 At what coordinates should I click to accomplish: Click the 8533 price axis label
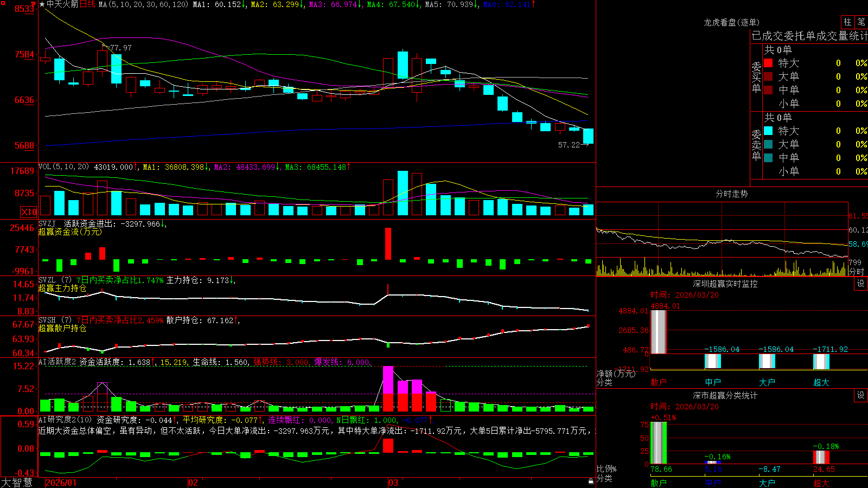click(24, 9)
